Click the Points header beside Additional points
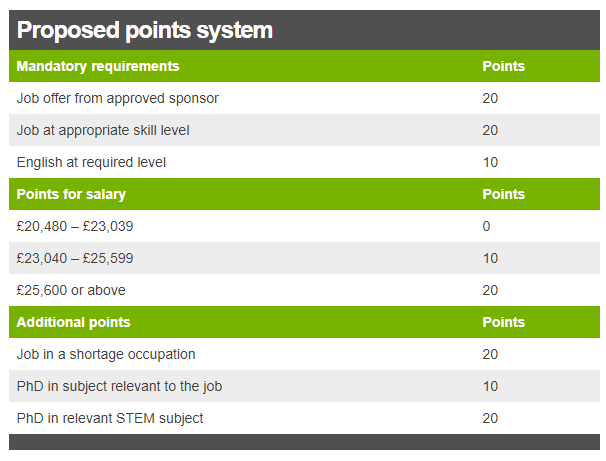Image resolution: width=606 pixels, height=461 pixels. click(503, 322)
